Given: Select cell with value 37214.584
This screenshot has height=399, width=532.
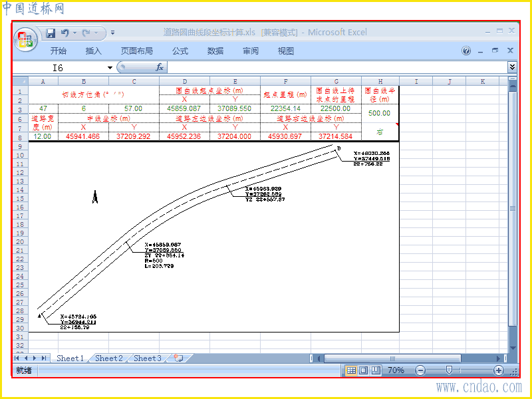Looking at the screenshot, I should pos(336,136).
